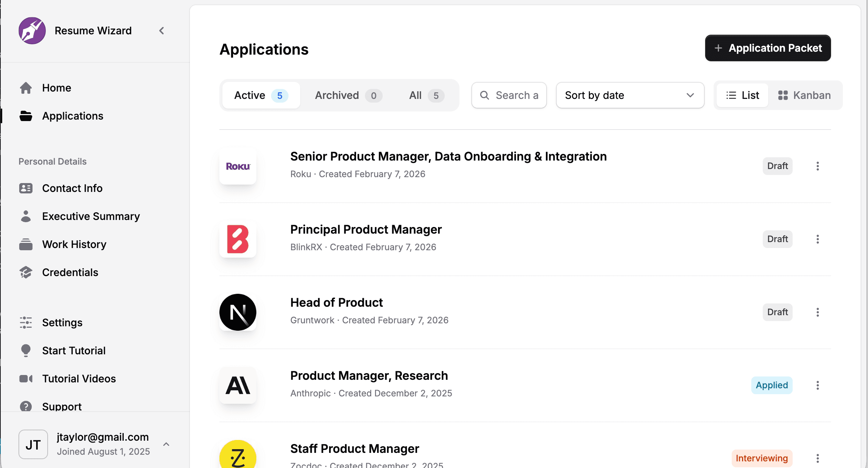Screen dimensions: 868x468
Task: Open Applications in the sidebar
Action: pos(73,116)
